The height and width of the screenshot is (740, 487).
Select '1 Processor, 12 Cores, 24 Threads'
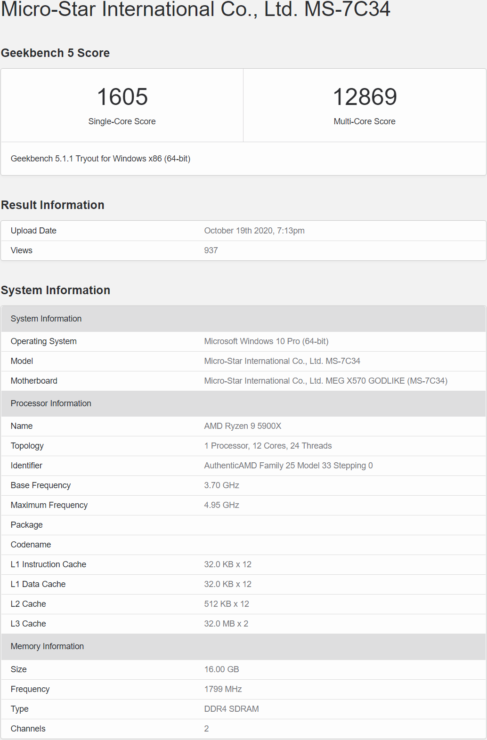(268, 446)
